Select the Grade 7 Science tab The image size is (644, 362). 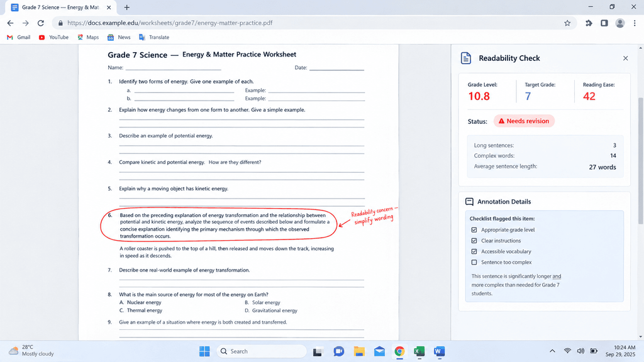coord(61,8)
